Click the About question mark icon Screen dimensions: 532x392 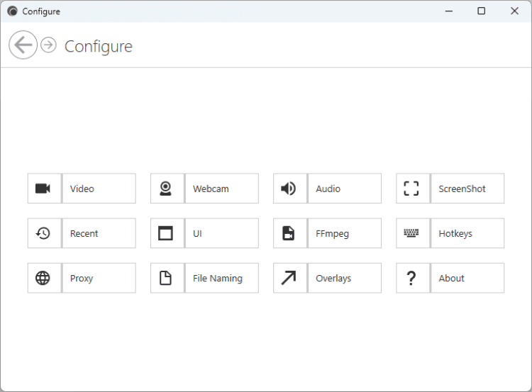411,278
